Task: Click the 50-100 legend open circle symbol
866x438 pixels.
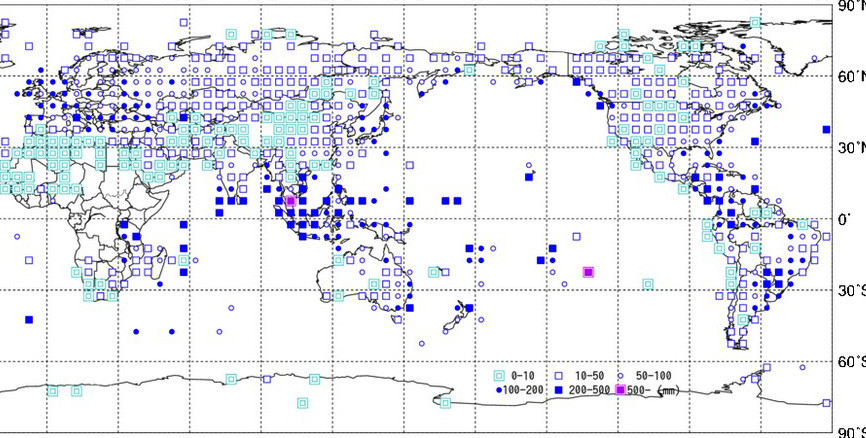Action: (x=621, y=374)
